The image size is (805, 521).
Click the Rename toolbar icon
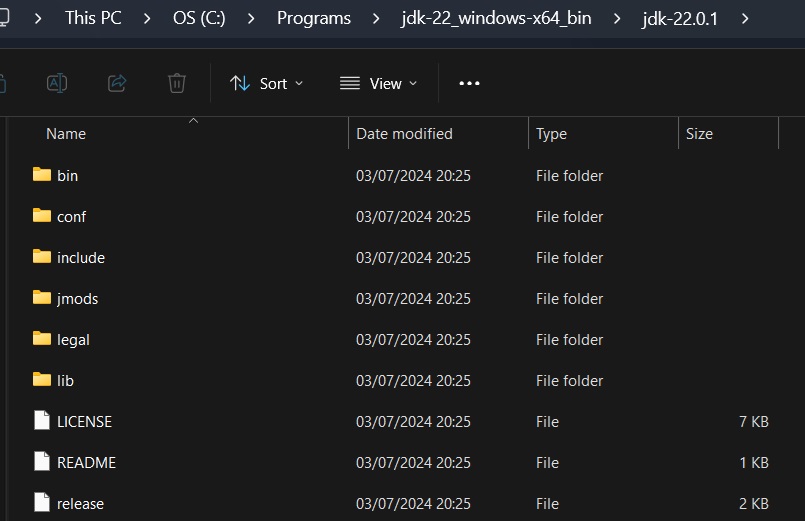click(56, 83)
